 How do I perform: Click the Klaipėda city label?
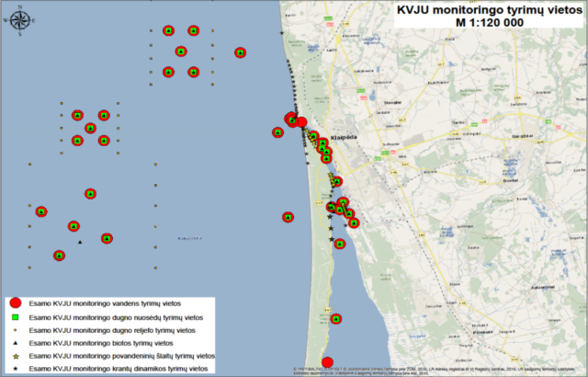(344, 137)
